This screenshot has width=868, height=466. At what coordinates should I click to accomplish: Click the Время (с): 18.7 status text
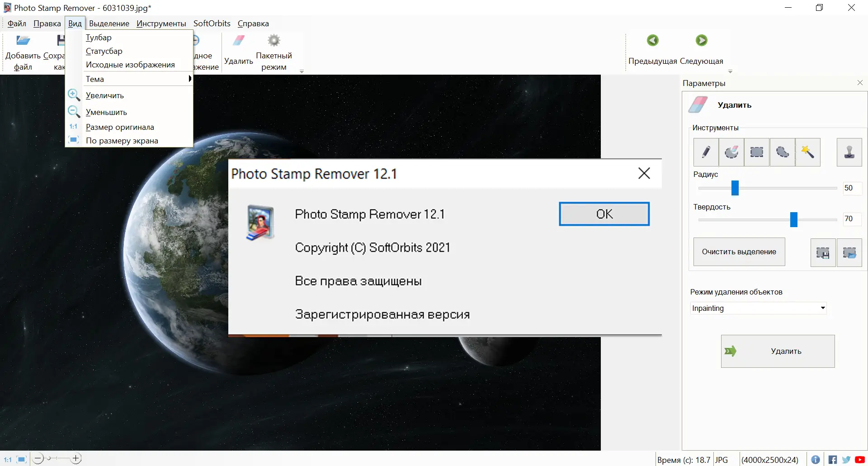[x=684, y=460]
